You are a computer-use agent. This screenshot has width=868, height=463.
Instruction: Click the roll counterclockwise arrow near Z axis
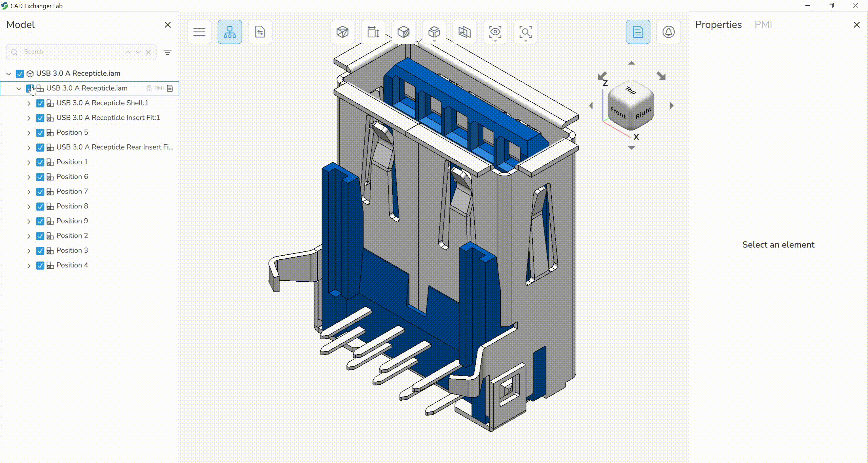[x=602, y=76]
